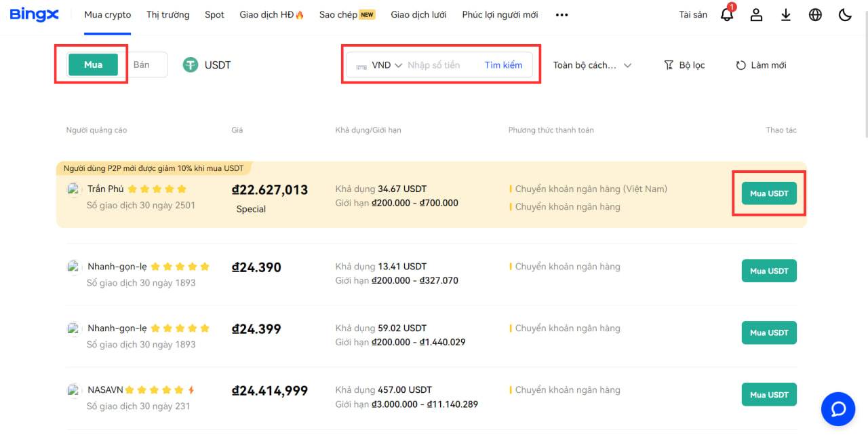The image size is (868, 439).
Task: Open the Mua crypto menu
Action: (108, 15)
